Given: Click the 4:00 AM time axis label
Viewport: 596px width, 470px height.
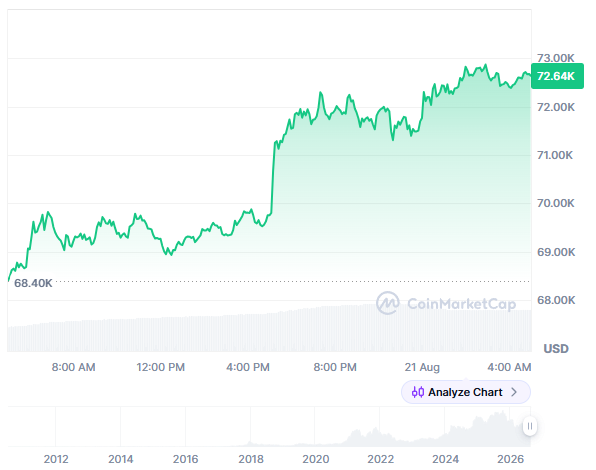Looking at the screenshot, I should click(x=509, y=367).
